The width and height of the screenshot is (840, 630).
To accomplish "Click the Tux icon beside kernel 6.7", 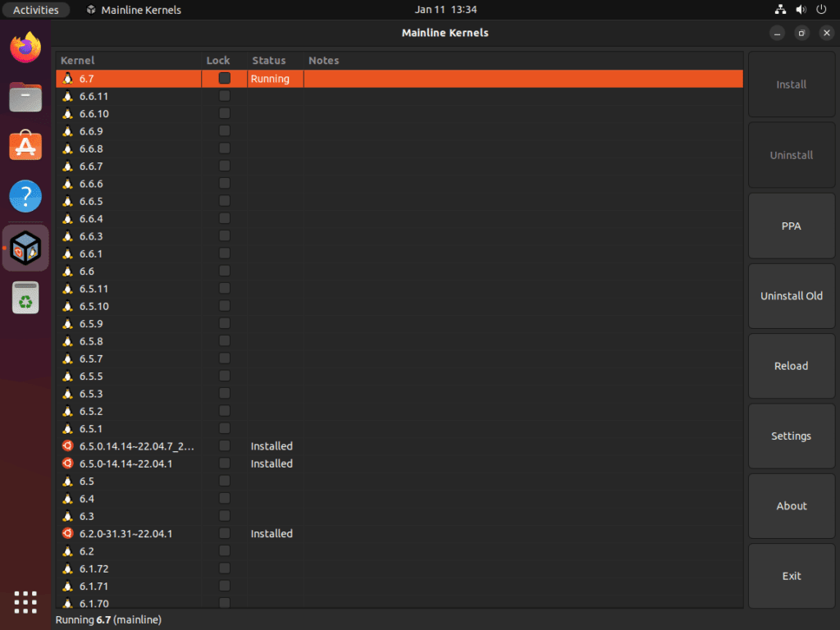I will tap(66, 78).
